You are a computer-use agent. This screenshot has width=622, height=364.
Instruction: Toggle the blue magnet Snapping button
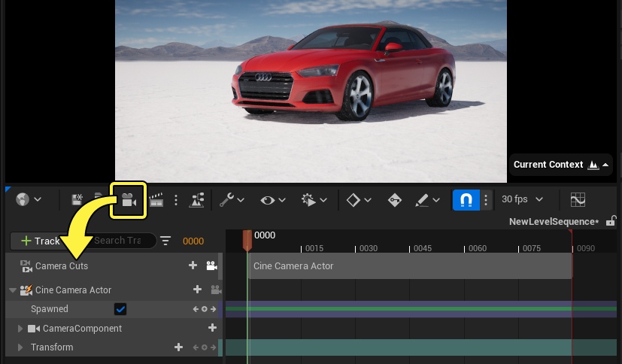pos(466,200)
